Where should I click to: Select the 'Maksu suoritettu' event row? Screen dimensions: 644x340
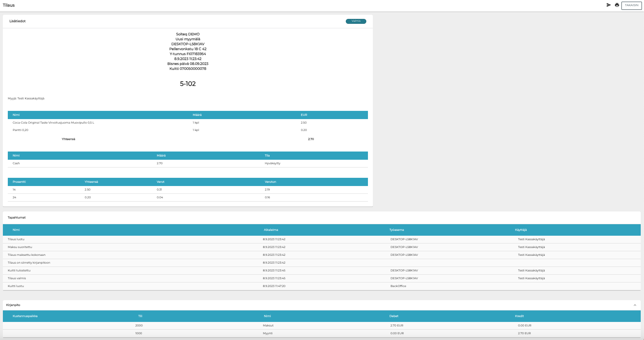point(20,247)
